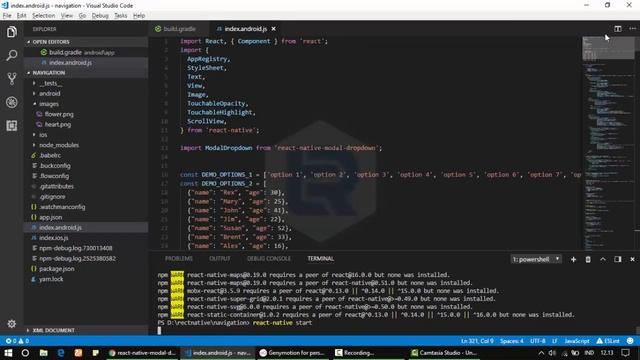Open the Debug view in activity bar

[x=11, y=102]
